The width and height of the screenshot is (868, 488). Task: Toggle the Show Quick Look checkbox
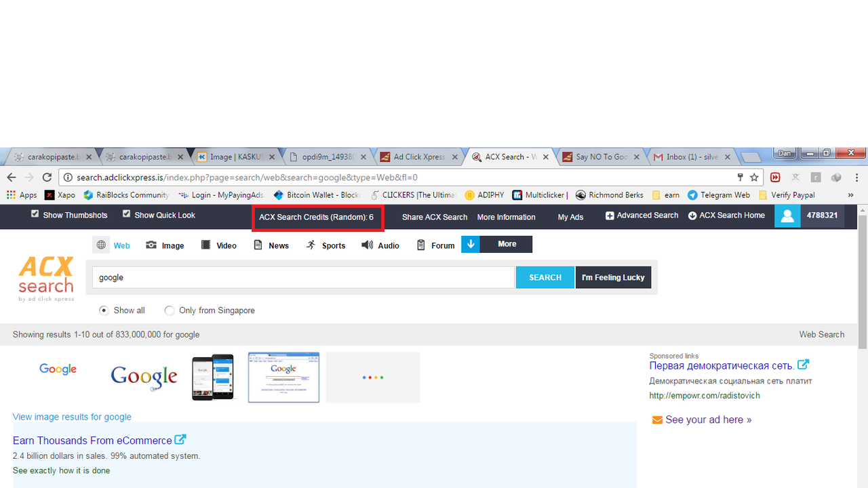[126, 214]
